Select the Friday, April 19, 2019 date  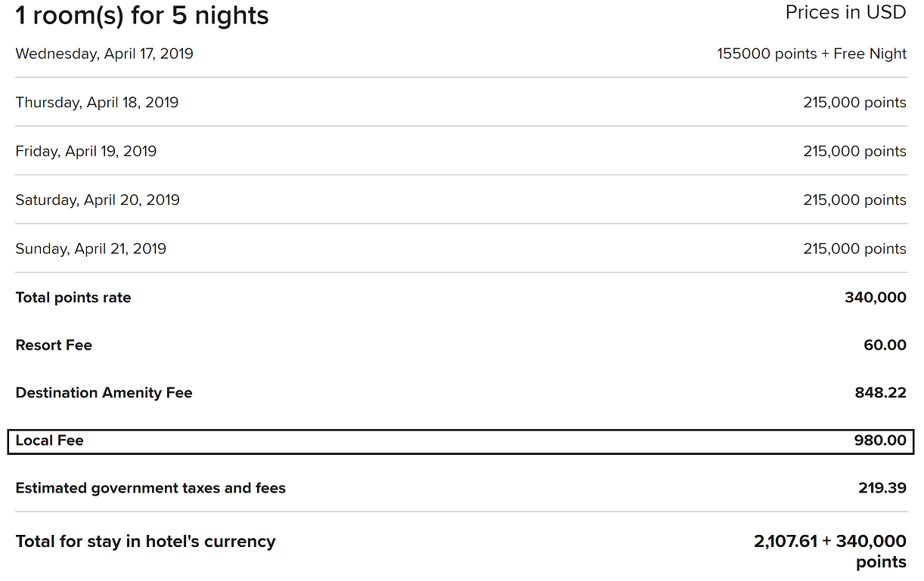click(86, 151)
